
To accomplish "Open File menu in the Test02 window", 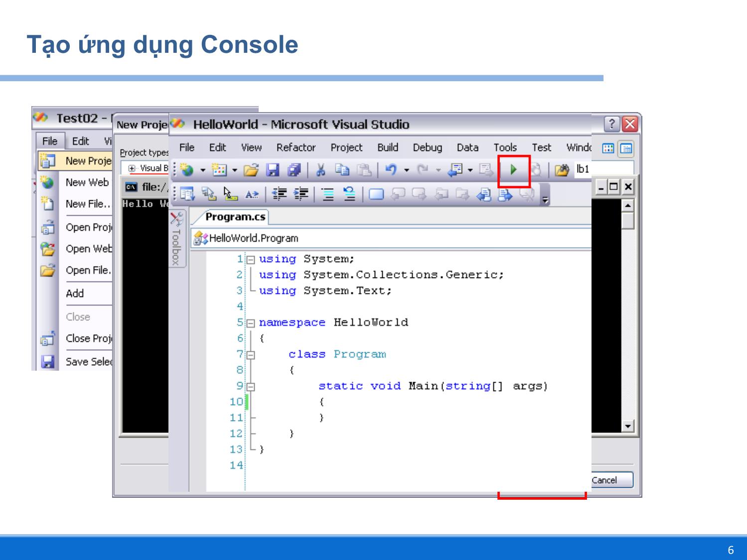I will pyautogui.click(x=49, y=141).
